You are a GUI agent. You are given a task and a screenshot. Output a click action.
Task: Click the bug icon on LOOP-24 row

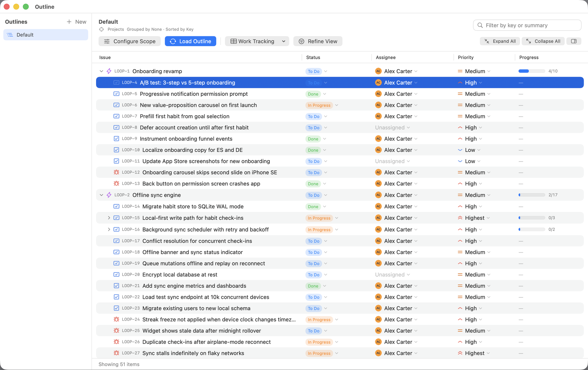(x=116, y=319)
